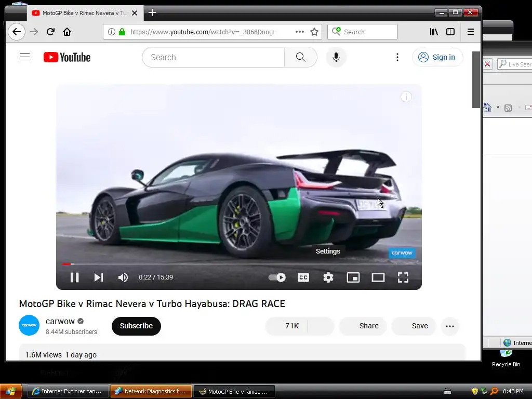Click the RSS feeds icon in Internet Explorer window
Viewport: 532px width, 399px height.
pos(508,108)
